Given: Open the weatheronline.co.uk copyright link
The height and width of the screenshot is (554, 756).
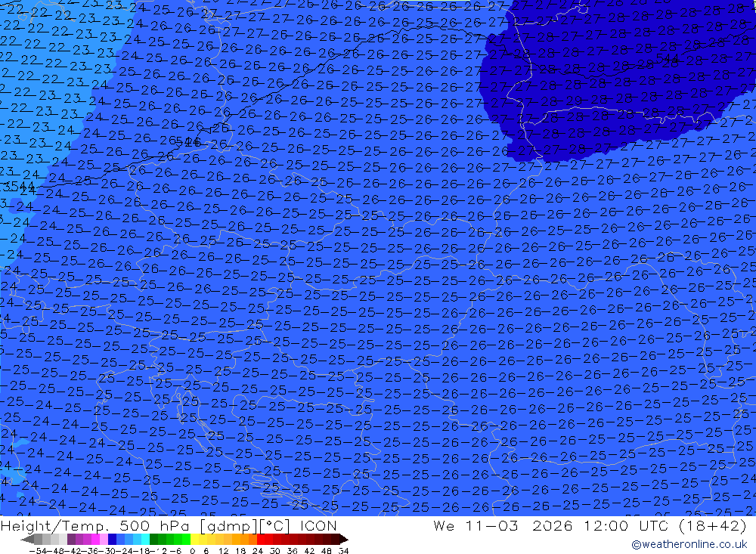Looking at the screenshot, I should point(689,544).
